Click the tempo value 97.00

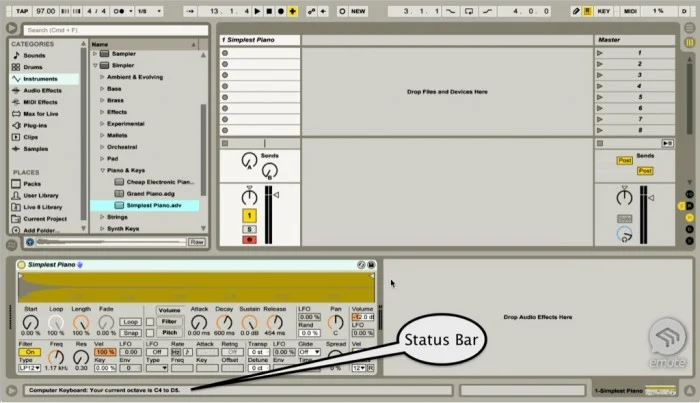pos(46,11)
